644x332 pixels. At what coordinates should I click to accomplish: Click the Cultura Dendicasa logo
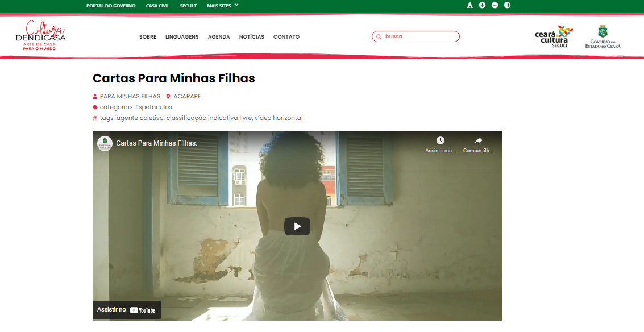click(x=40, y=36)
